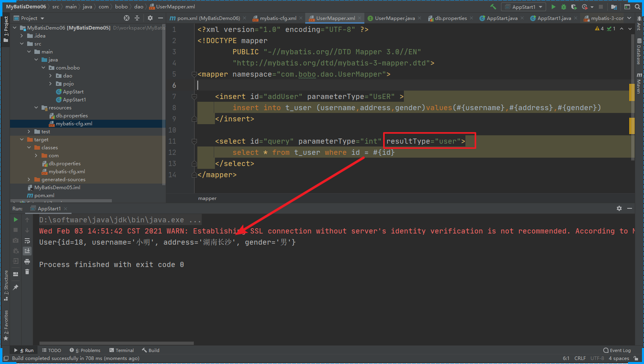The height and width of the screenshot is (364, 644).
Task: Hide the Project tool window
Action: point(161,18)
